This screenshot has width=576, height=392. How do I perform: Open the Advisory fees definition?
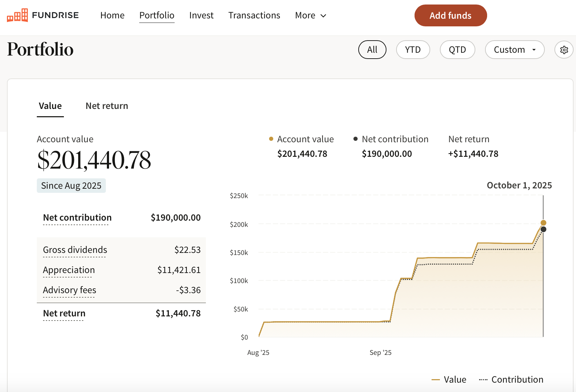coord(69,290)
